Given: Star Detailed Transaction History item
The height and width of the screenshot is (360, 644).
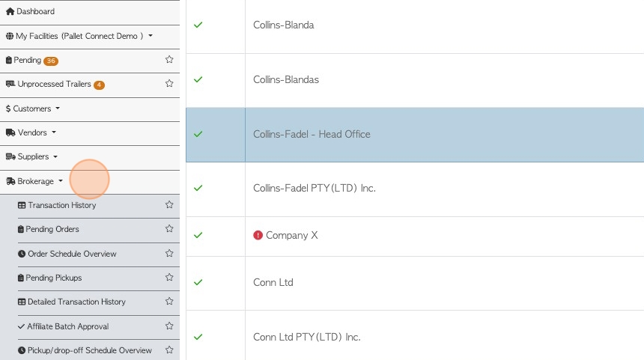Looking at the screenshot, I should point(169,302).
